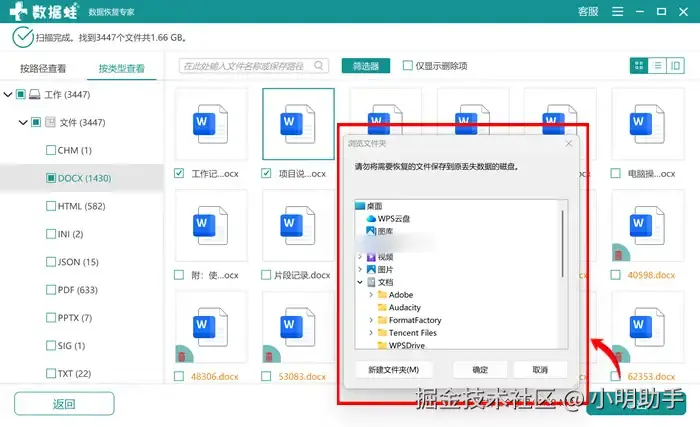The width and height of the screenshot is (700, 427).
Task: Open the 客服 customer service link
Action: pyautogui.click(x=588, y=12)
